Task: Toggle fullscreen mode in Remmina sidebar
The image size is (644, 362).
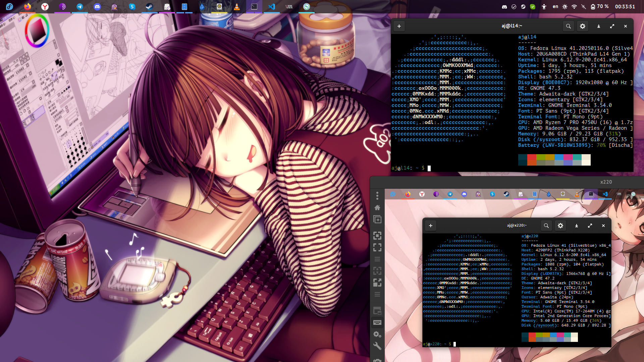Action: tap(377, 247)
